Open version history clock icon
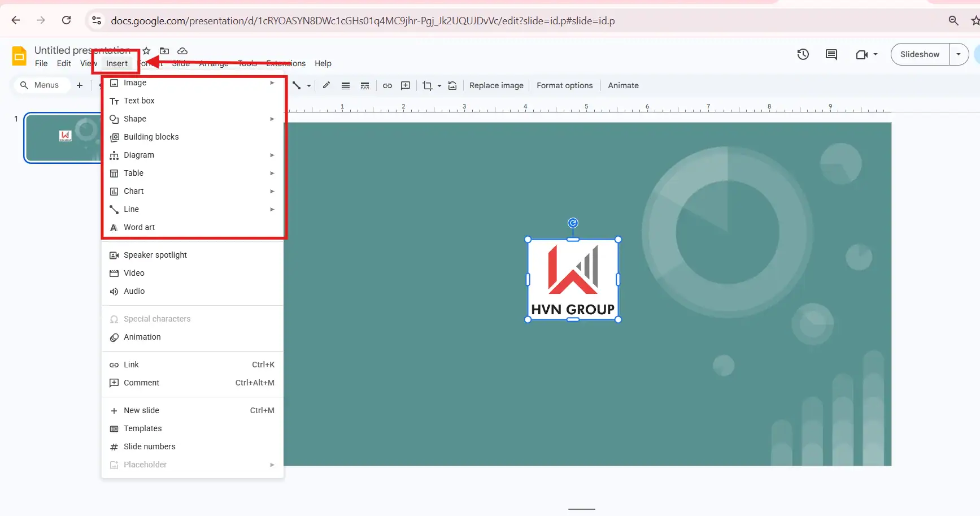The image size is (980, 516). point(803,54)
